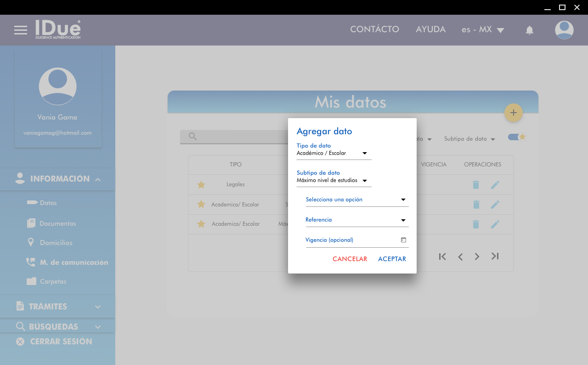Toggle the favorites star switch

[516, 137]
